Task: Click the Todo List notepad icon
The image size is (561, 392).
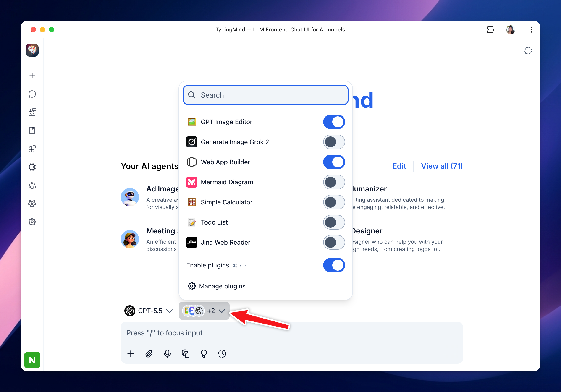Action: (x=192, y=222)
